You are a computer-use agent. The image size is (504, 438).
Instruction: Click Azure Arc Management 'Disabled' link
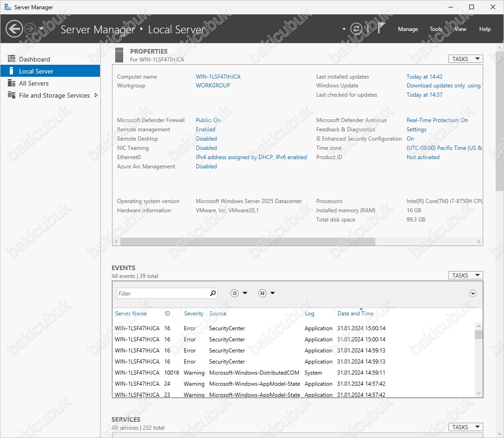pos(206,167)
